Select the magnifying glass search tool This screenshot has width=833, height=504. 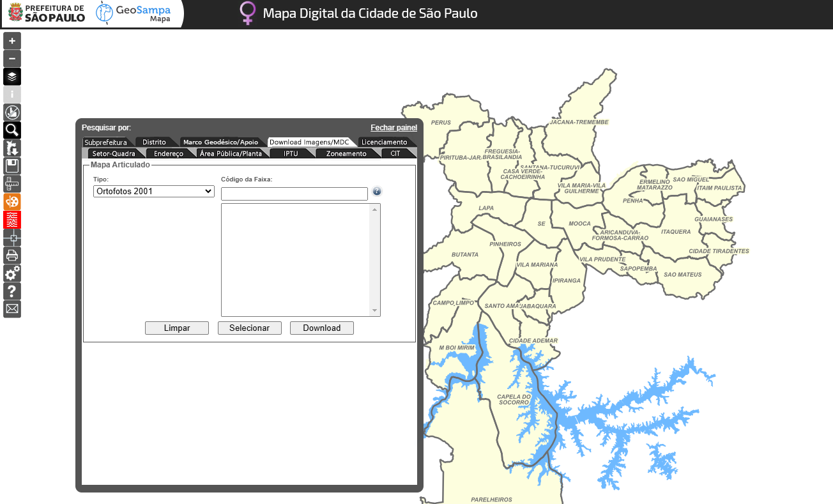(x=12, y=130)
